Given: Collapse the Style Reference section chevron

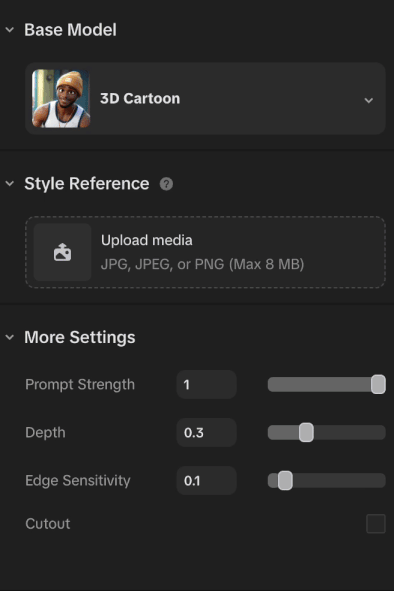Looking at the screenshot, I should [x=10, y=184].
